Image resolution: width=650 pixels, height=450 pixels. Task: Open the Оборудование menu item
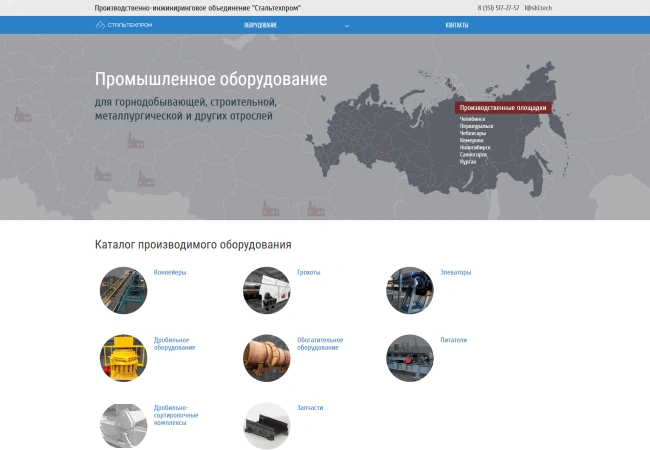click(260, 25)
